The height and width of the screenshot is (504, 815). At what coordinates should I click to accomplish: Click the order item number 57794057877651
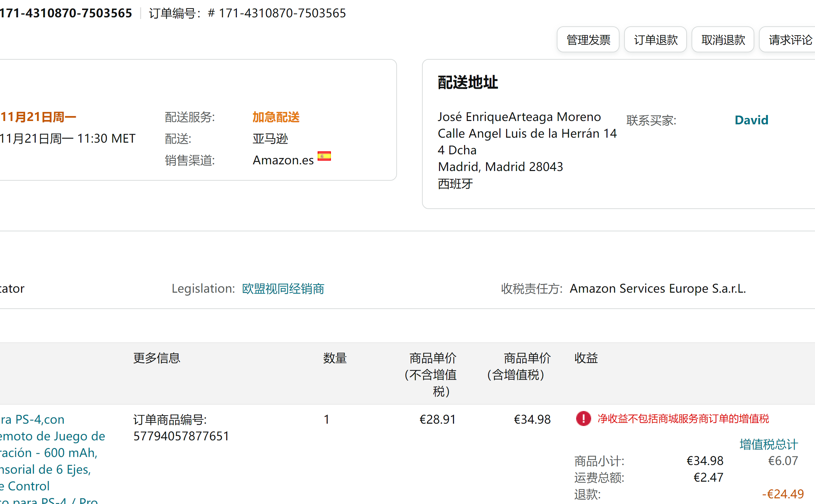point(181,436)
